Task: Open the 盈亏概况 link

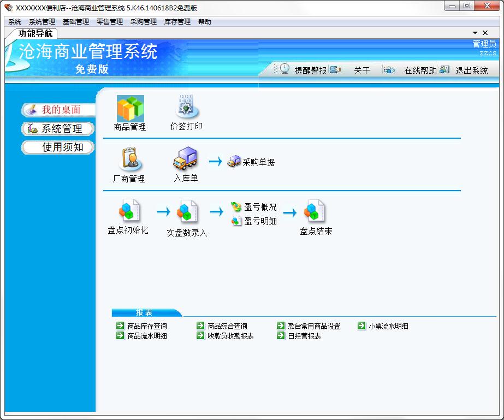Action: pos(260,207)
